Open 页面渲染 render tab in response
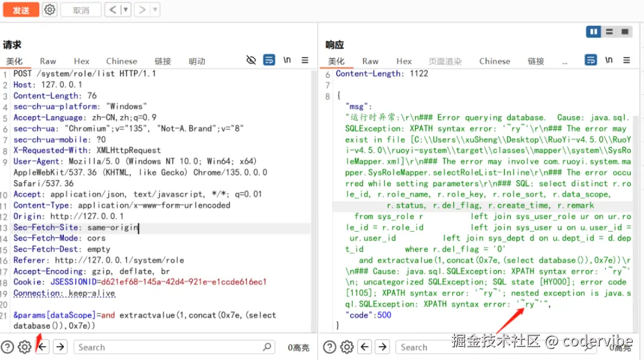Viewport: 644px width, 360px height. tap(445, 61)
